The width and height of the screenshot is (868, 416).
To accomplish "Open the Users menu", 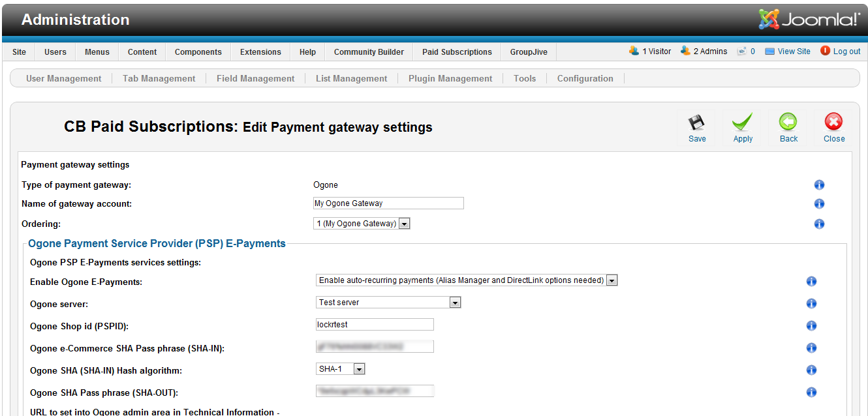I will point(55,52).
